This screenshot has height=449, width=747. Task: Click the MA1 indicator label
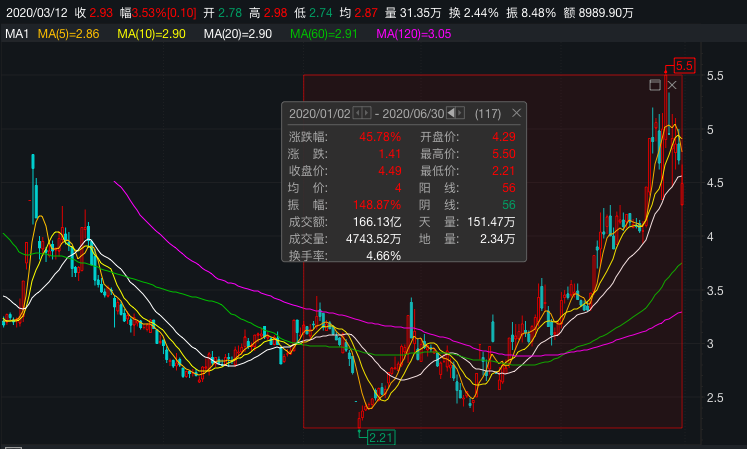pyautogui.click(x=16, y=35)
